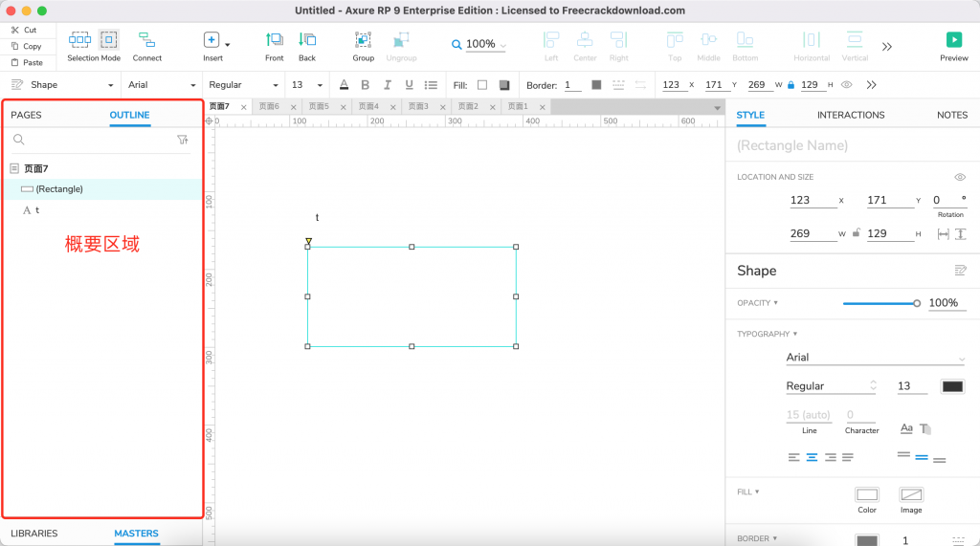Click the opacity slider handle
This screenshot has width=980, height=546.
pos(917,303)
